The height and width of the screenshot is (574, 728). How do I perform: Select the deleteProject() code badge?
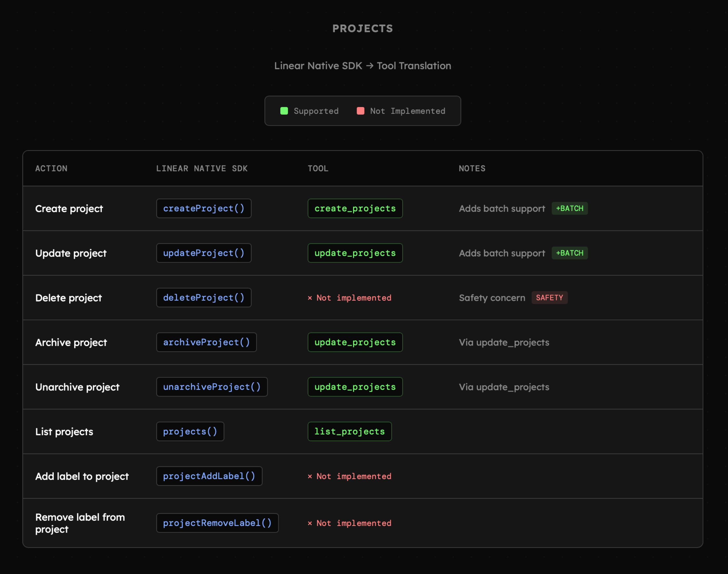pyautogui.click(x=203, y=298)
